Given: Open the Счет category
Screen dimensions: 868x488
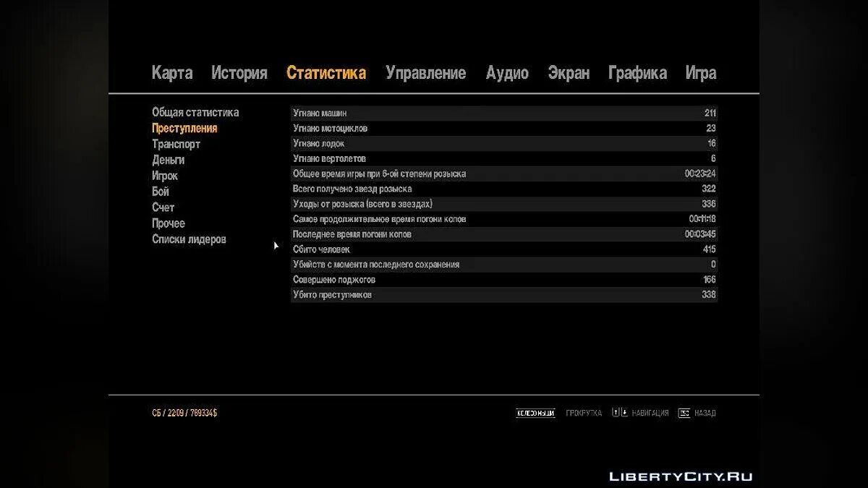Looking at the screenshot, I should tap(163, 207).
